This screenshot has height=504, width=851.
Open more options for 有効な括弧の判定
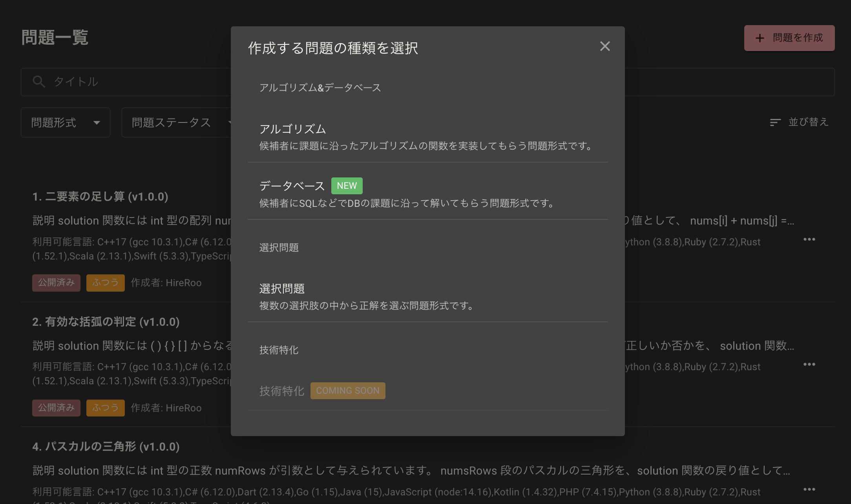click(x=809, y=365)
